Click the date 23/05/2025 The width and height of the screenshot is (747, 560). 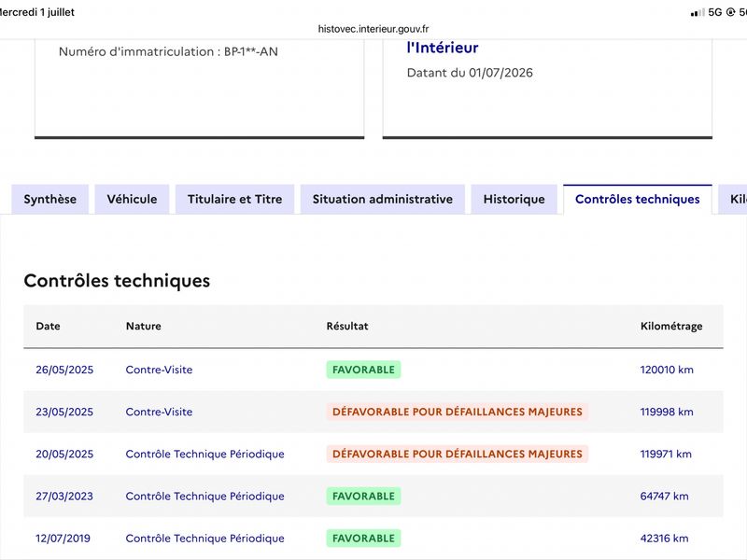click(64, 412)
